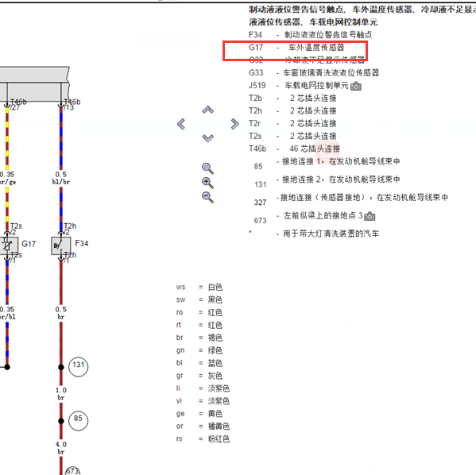
Task: Click the F34 label in diagram
Action: click(81, 243)
